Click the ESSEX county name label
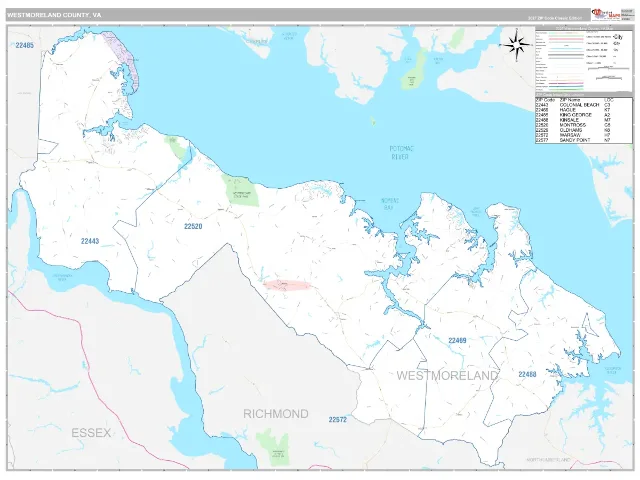The height and width of the screenshot is (480, 640). point(91,433)
